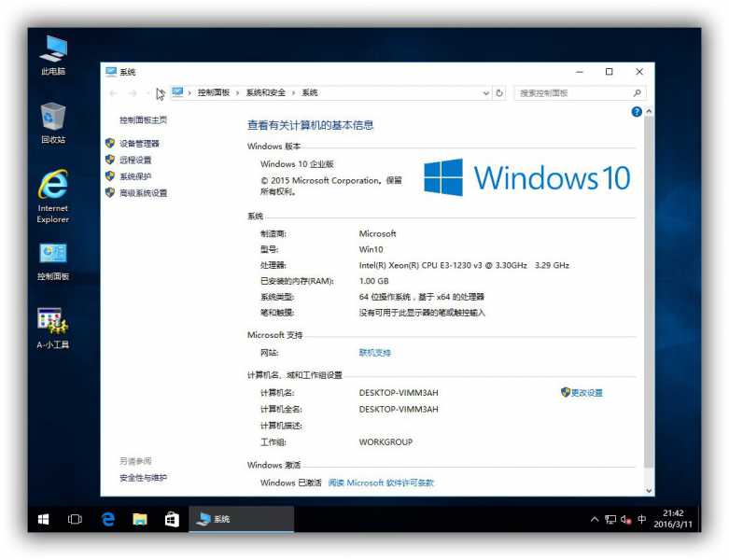The height and width of the screenshot is (560, 729).
Task: Refresh the control panel address bar
Action: (x=499, y=93)
